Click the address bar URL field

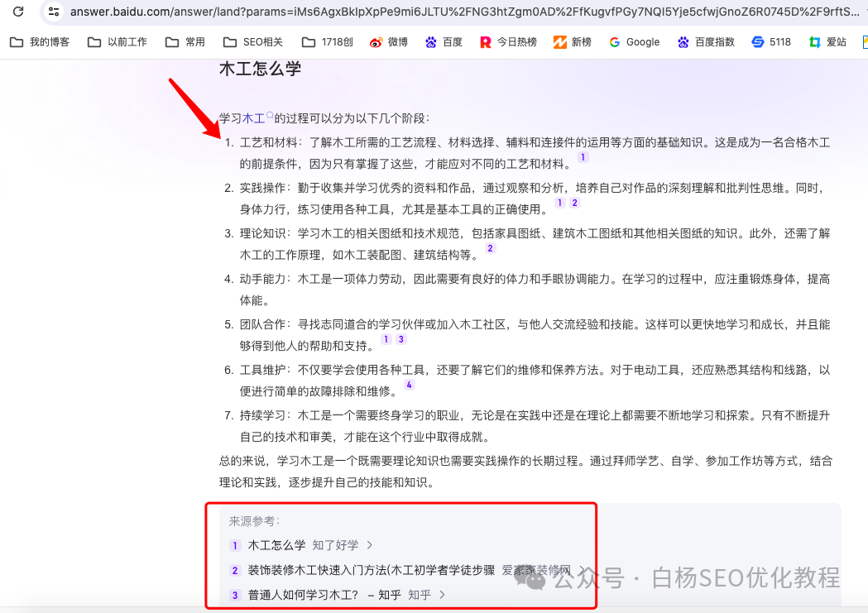(331, 12)
